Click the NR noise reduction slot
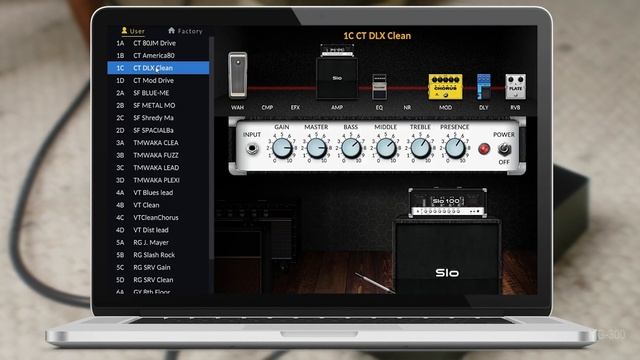 click(407, 108)
